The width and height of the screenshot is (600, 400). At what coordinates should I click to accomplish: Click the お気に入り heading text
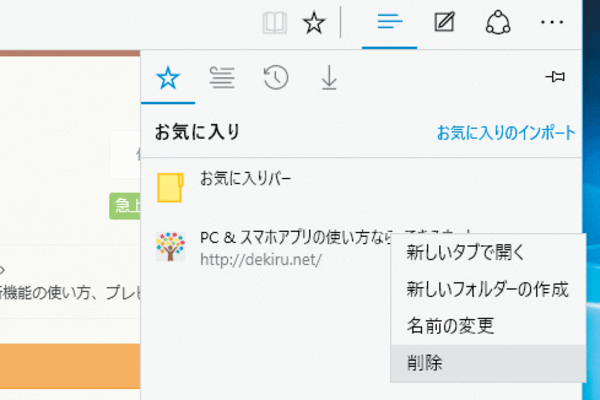pos(197,132)
